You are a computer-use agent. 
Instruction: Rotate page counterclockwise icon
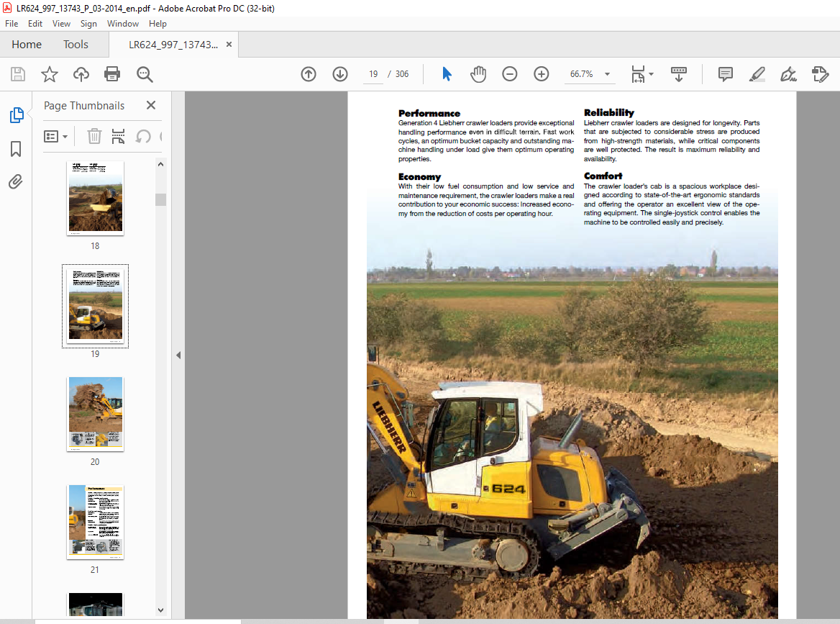143,136
